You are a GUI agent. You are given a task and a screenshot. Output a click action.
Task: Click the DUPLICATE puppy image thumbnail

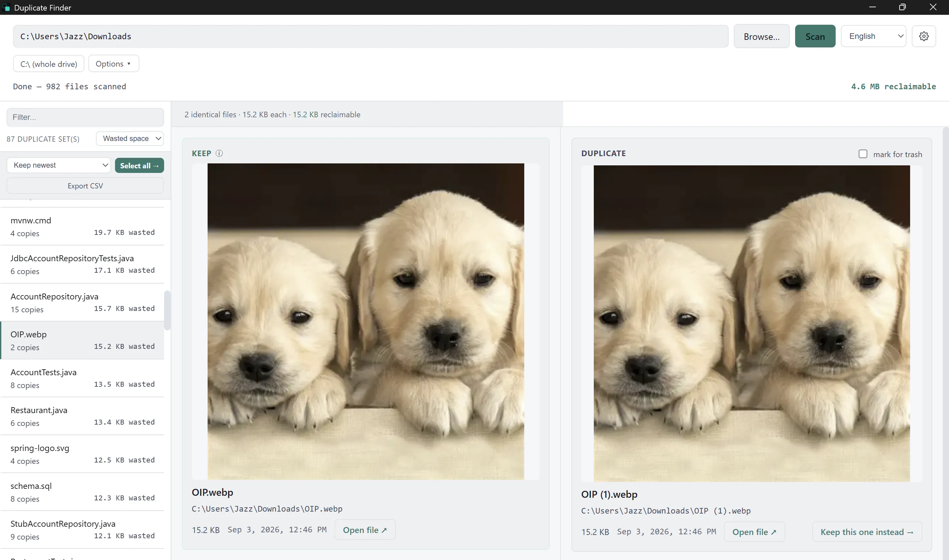coord(752,323)
